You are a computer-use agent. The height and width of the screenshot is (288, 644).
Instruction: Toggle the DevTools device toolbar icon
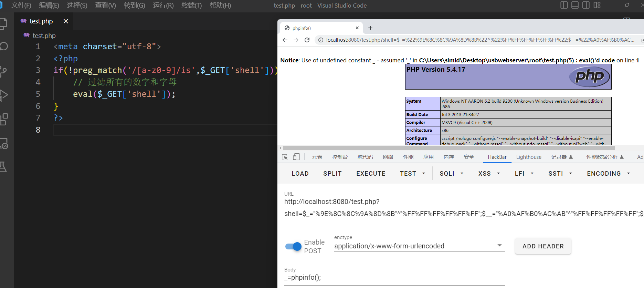pos(296,157)
